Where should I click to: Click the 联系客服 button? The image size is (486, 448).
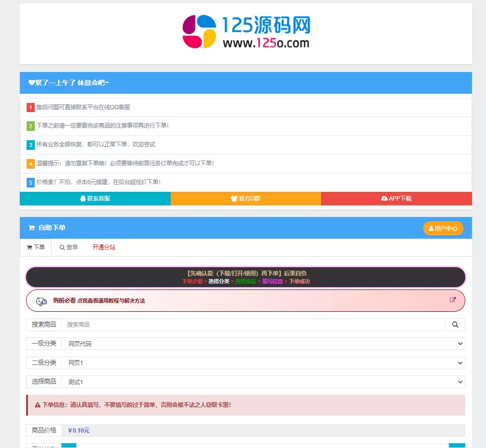(95, 199)
